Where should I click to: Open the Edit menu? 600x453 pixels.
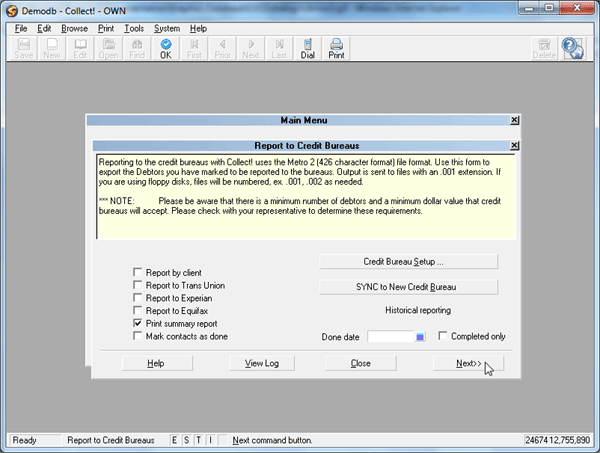coord(44,29)
